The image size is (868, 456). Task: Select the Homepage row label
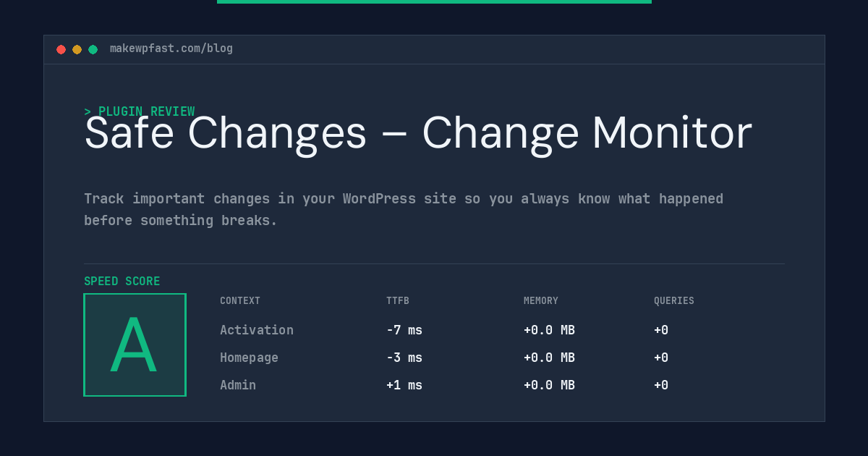coord(249,358)
